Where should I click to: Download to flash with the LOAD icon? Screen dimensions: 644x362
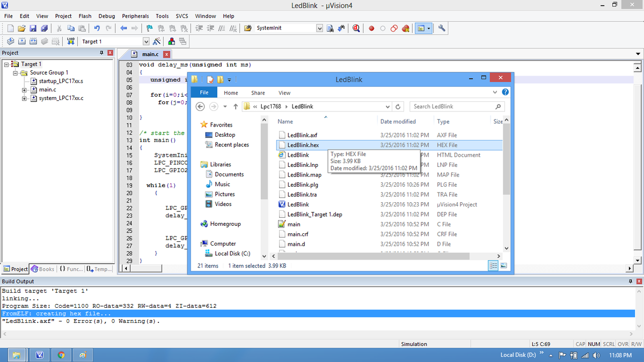(x=71, y=41)
